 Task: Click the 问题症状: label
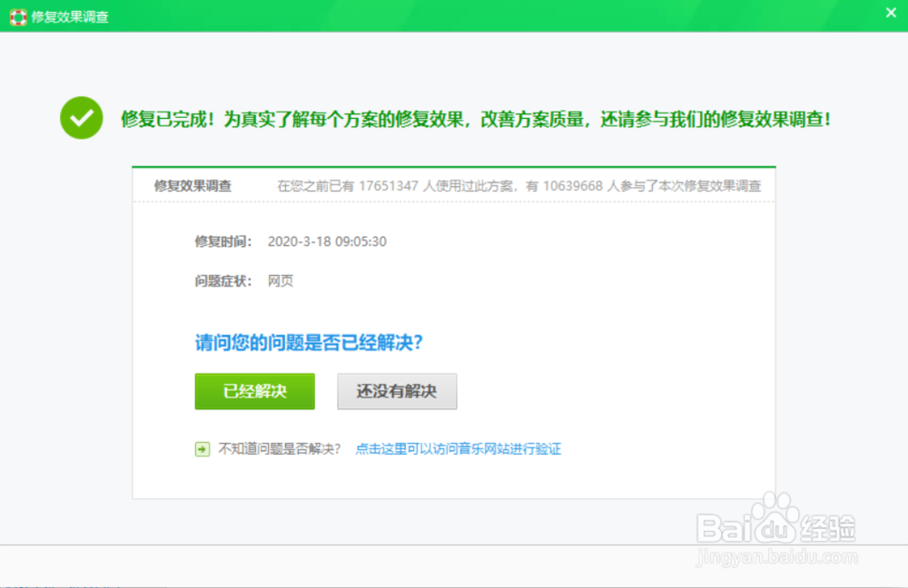(223, 280)
